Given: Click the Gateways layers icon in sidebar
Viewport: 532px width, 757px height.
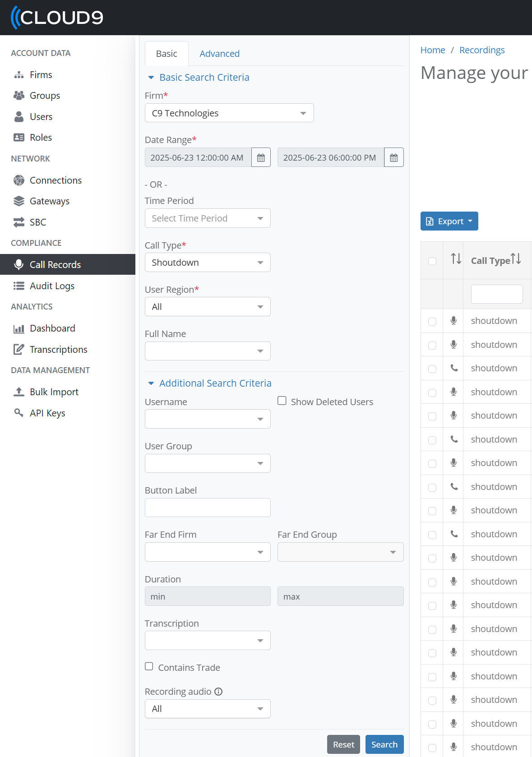Looking at the screenshot, I should pyautogui.click(x=19, y=201).
